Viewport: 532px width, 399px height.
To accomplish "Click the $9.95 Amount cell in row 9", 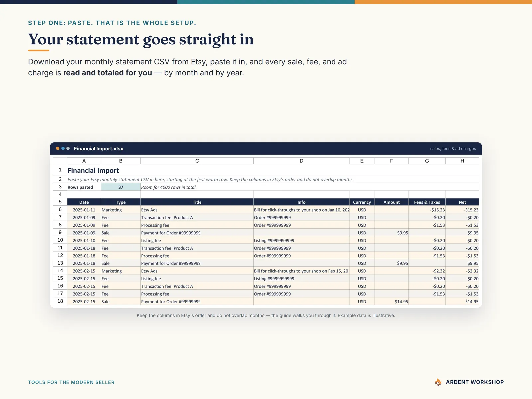I will pyautogui.click(x=392, y=233).
